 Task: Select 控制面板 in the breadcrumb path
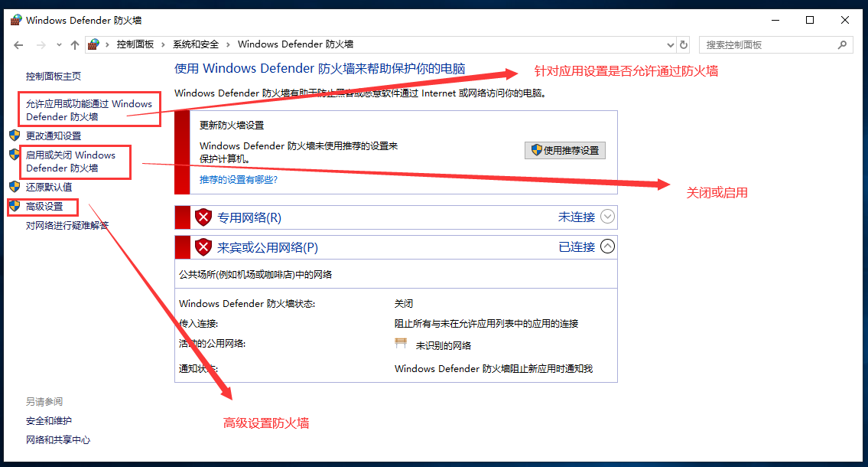[x=135, y=44]
